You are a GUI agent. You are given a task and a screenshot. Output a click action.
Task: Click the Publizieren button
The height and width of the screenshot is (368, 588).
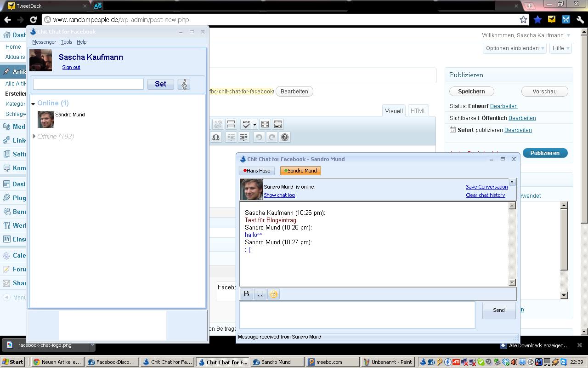pos(544,153)
